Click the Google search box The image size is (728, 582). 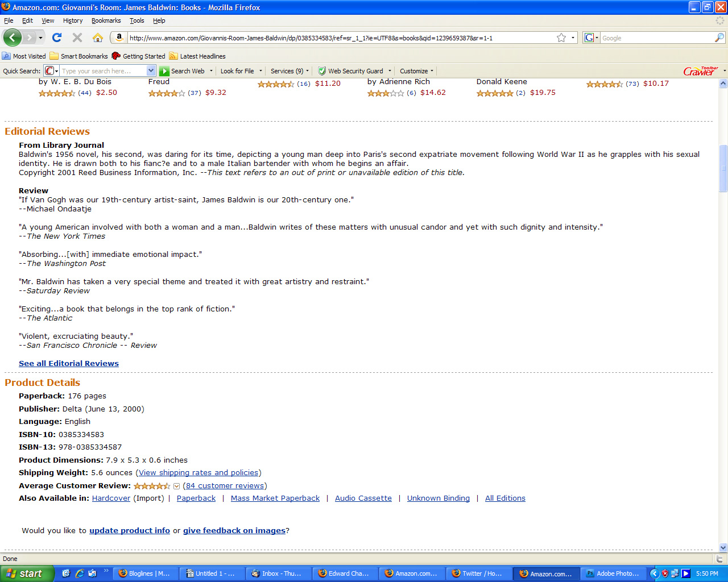tap(657, 38)
